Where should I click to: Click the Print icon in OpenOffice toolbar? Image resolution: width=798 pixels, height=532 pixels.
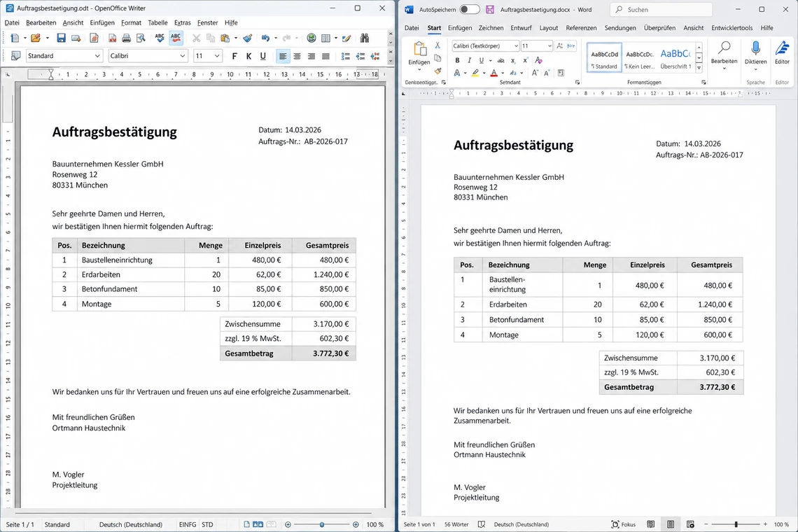pyautogui.click(x=126, y=38)
